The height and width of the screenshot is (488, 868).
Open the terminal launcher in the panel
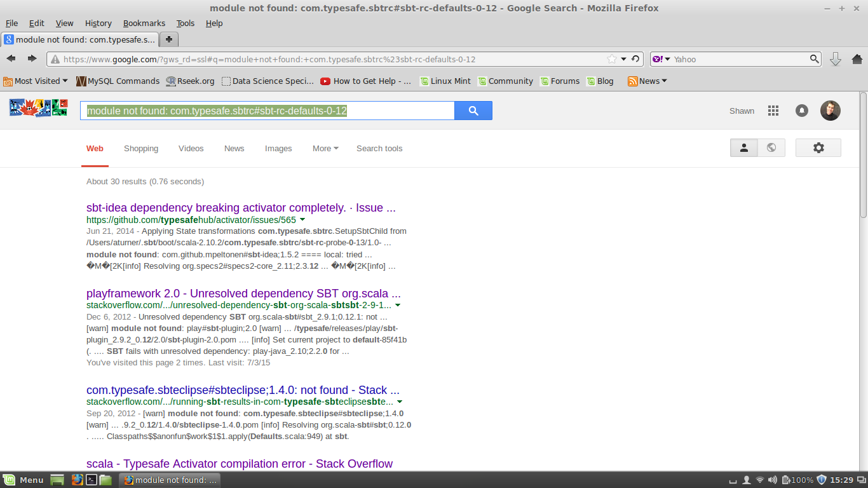coord(92,480)
